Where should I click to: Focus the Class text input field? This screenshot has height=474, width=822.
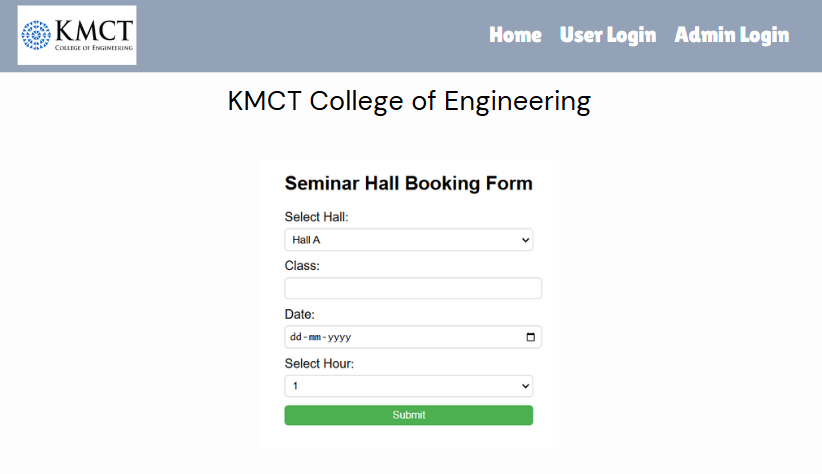point(413,288)
